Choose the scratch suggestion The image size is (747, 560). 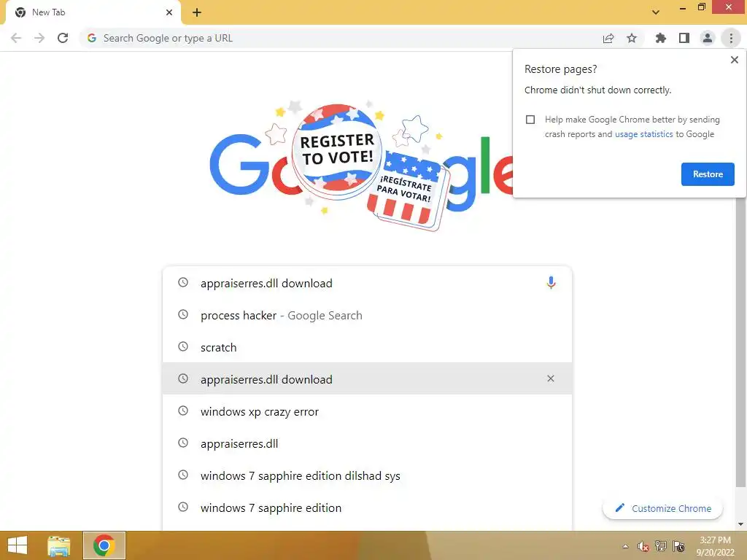coord(367,347)
